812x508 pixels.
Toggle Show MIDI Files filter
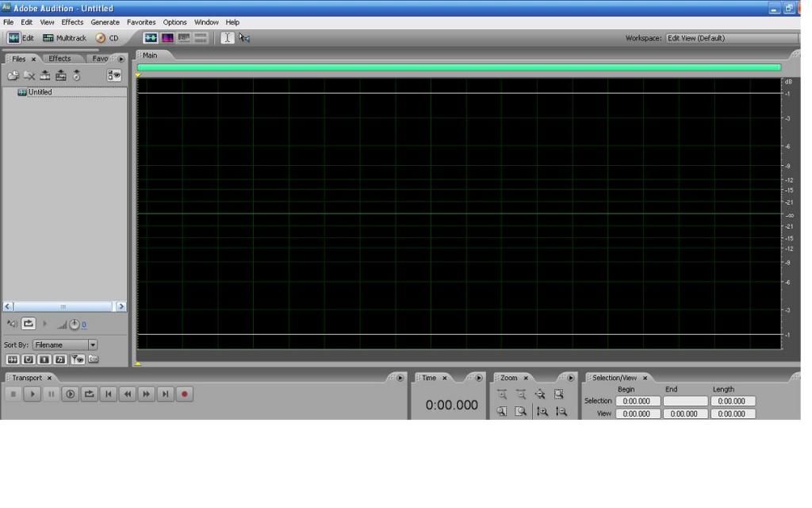coord(60,360)
